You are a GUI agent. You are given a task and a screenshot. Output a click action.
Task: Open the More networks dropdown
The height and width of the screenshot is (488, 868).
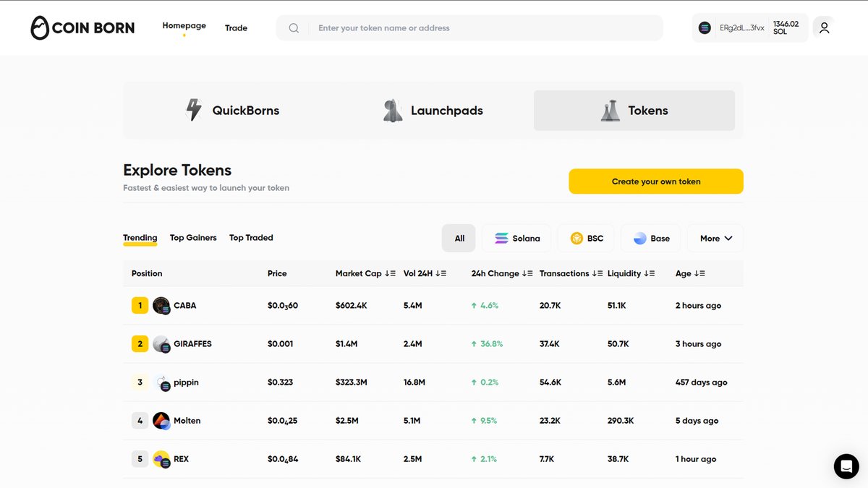pyautogui.click(x=715, y=238)
